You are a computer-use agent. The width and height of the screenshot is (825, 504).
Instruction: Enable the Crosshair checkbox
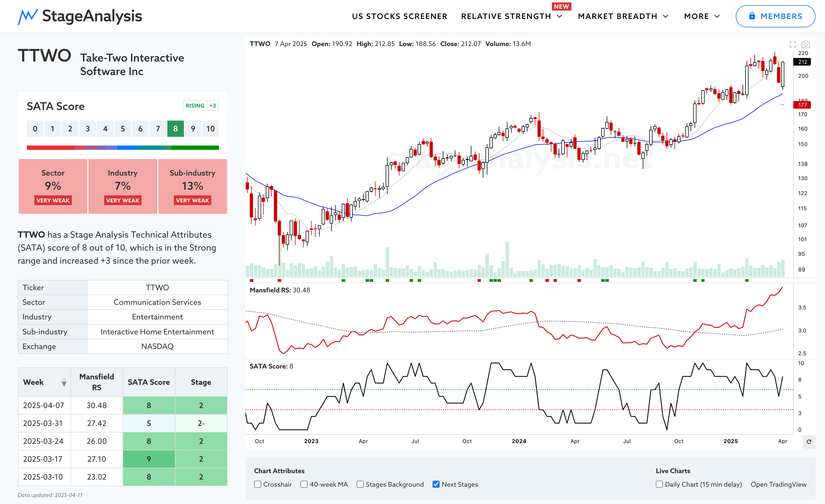coord(257,484)
